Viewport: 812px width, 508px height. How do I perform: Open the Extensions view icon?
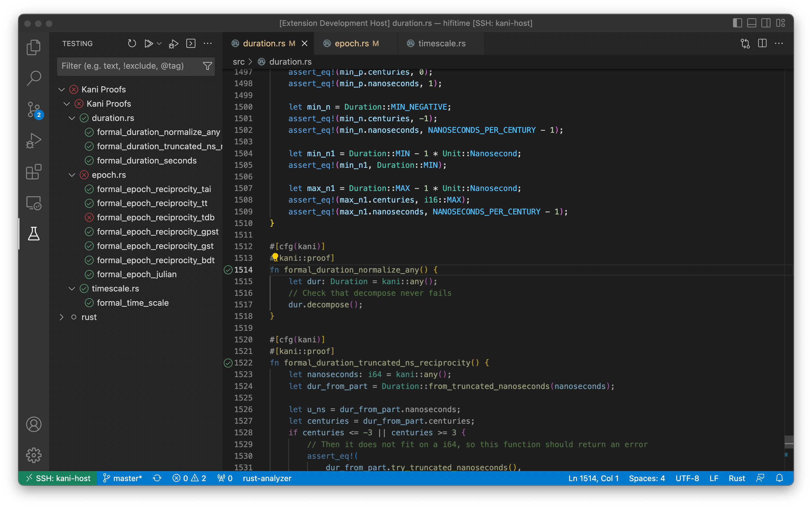[x=34, y=171]
